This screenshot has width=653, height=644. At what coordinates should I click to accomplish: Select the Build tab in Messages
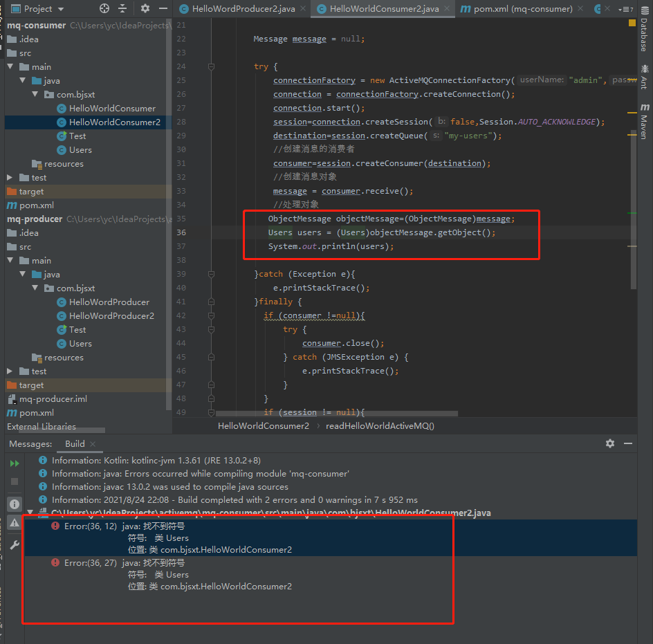coord(75,443)
